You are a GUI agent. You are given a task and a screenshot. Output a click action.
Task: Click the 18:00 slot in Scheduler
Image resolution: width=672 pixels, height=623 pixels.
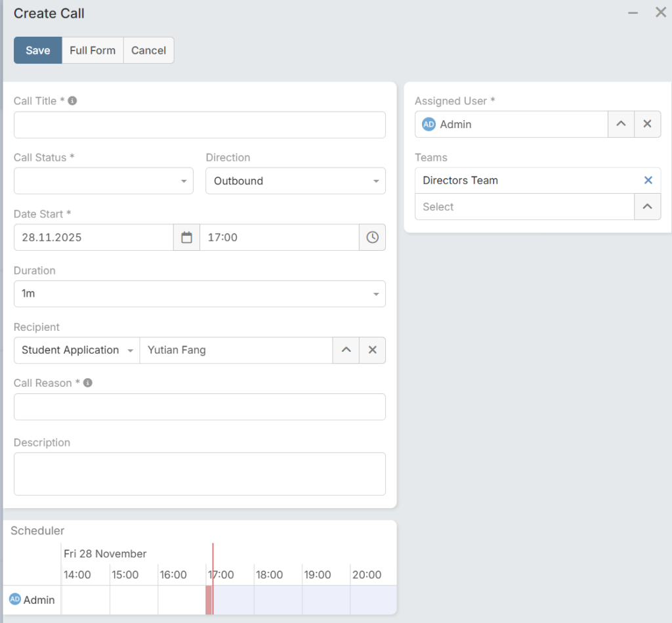click(x=278, y=599)
